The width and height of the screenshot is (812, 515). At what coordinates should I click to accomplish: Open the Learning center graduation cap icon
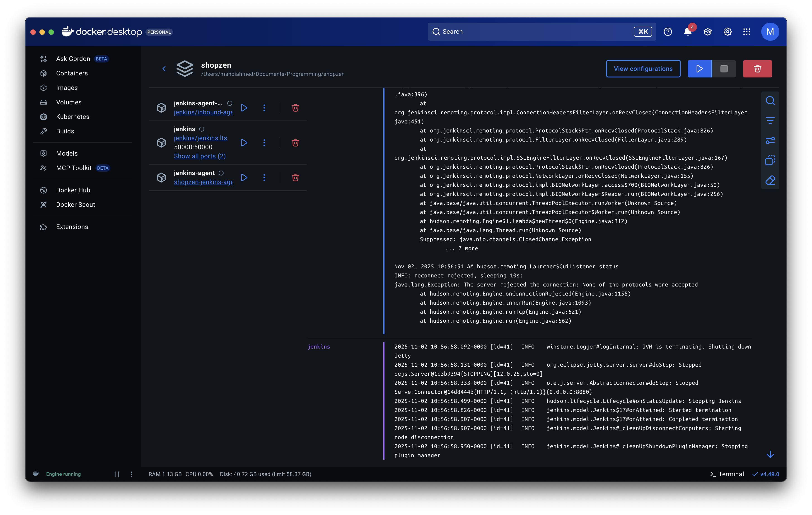tap(708, 32)
